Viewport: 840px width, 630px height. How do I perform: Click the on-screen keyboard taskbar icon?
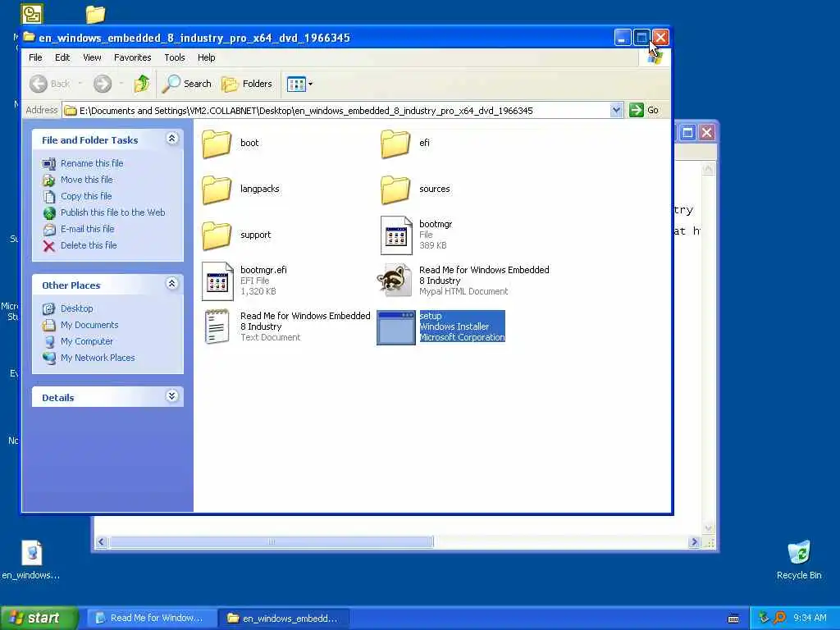pos(733,619)
